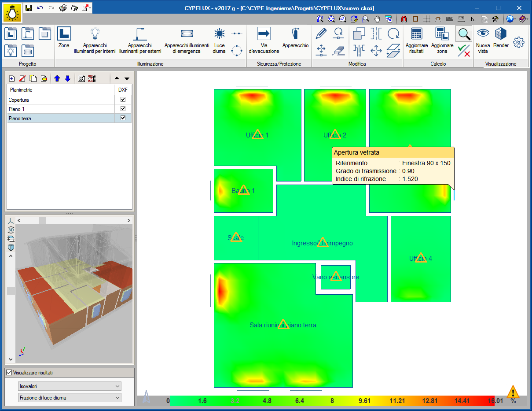Click the Illuminazione group label

click(150, 64)
